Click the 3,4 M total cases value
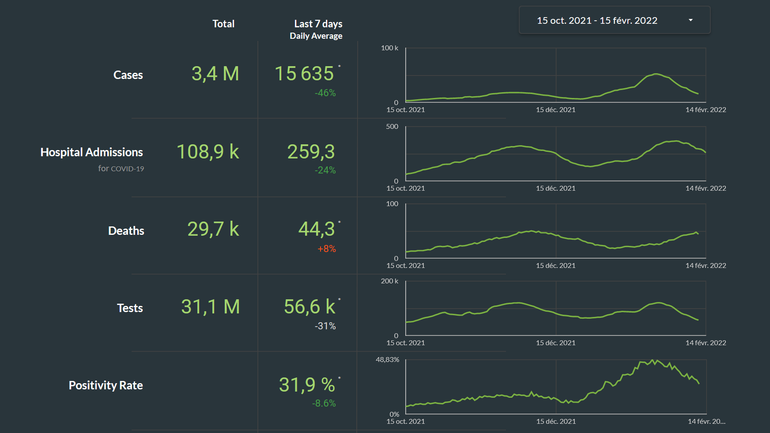Image resolution: width=770 pixels, height=433 pixels. [x=215, y=74]
